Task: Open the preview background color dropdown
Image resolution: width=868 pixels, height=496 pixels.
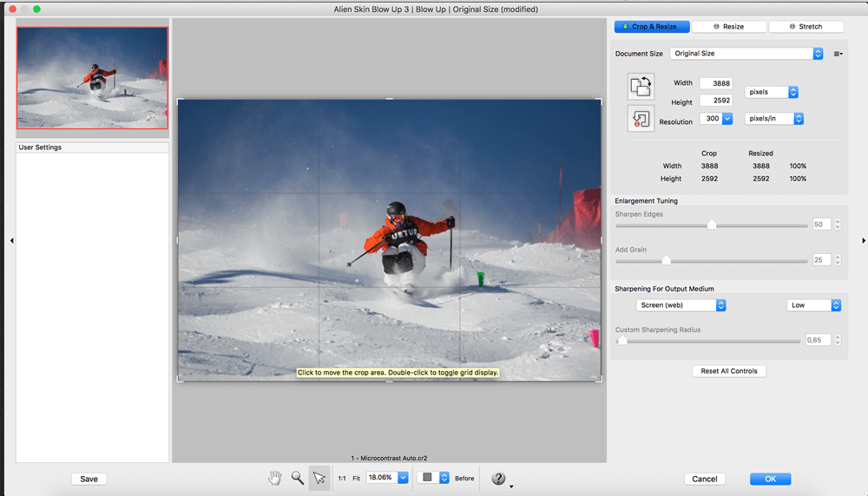Action: click(432, 477)
